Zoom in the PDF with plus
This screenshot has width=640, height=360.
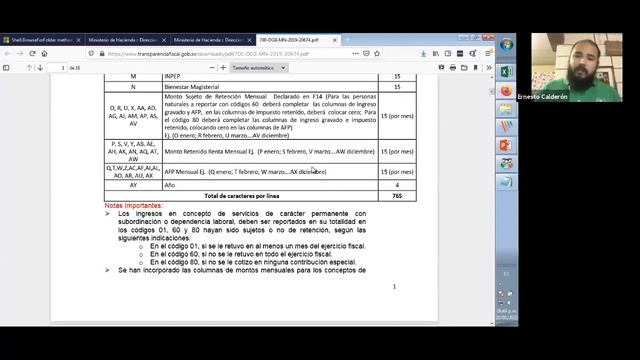[x=223, y=68]
